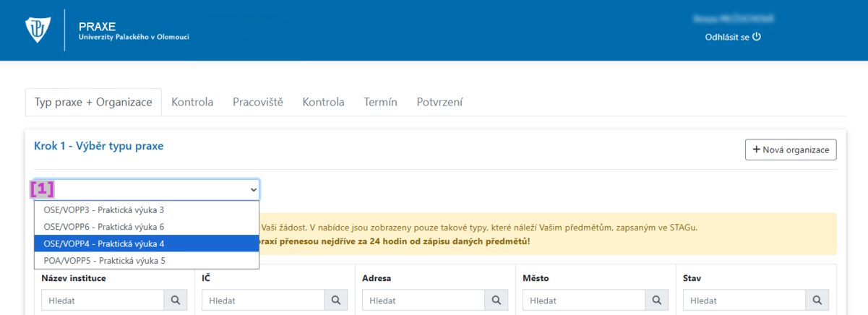Click the Odhlásit se logout link
This screenshot has height=315, width=868.
click(x=726, y=37)
